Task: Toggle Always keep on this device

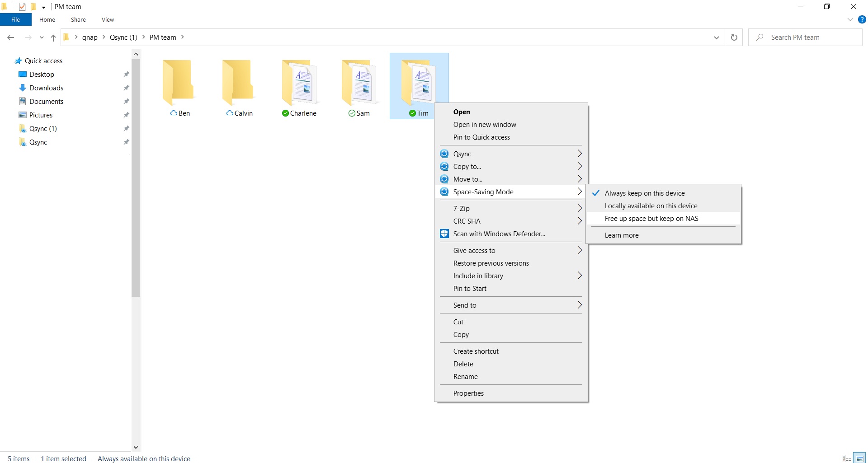Action: point(644,193)
